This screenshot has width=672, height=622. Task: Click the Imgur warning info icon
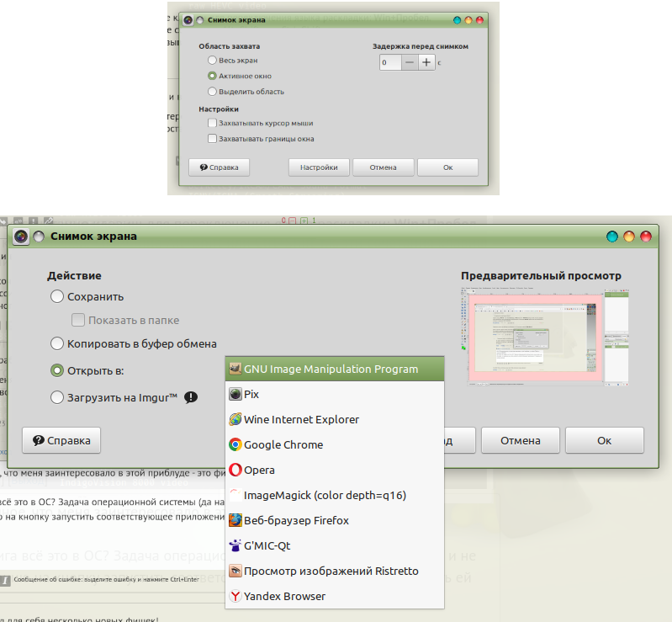[191, 397]
